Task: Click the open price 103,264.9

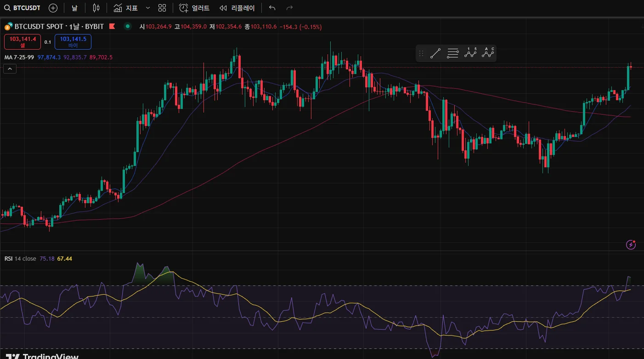Action: pos(158,27)
